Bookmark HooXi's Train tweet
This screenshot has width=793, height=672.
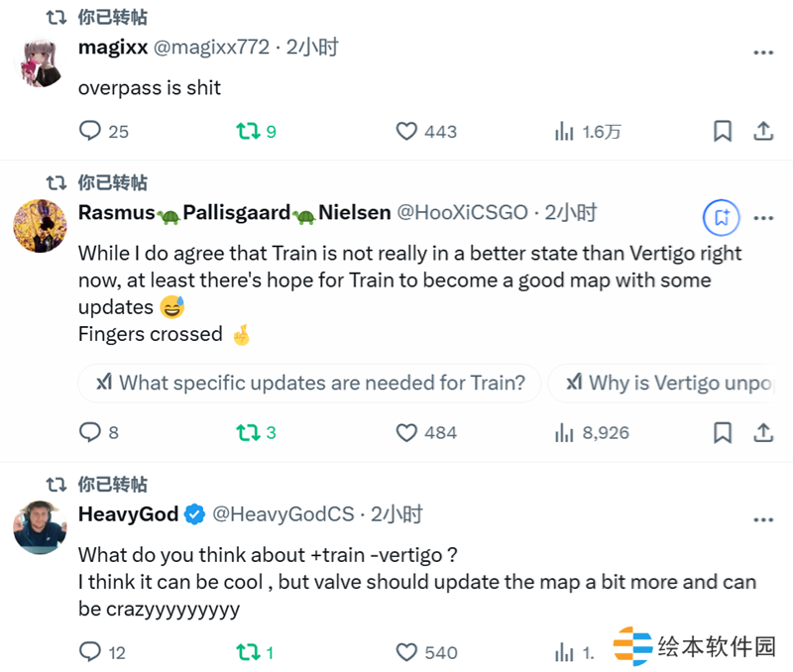tap(723, 433)
